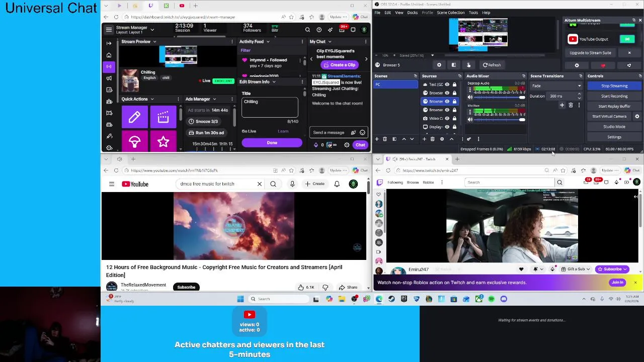Click Start Recording in OBS

point(614,96)
